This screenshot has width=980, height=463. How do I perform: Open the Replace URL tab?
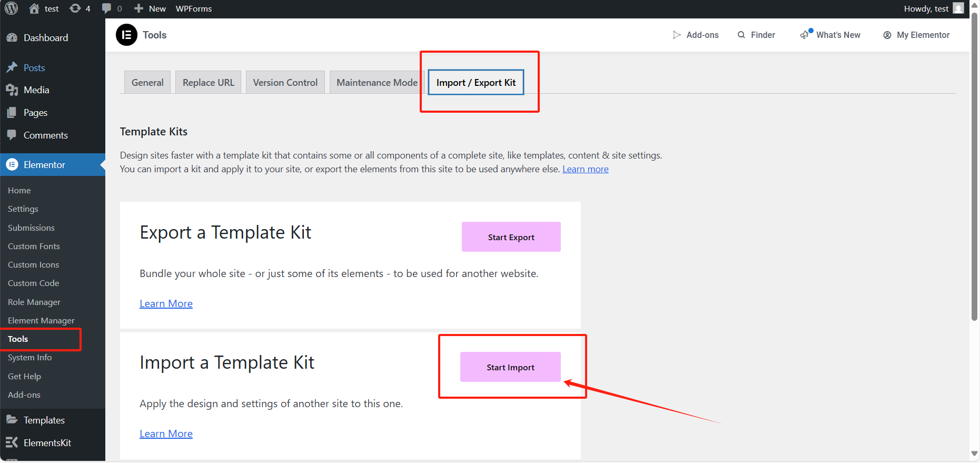[208, 82]
